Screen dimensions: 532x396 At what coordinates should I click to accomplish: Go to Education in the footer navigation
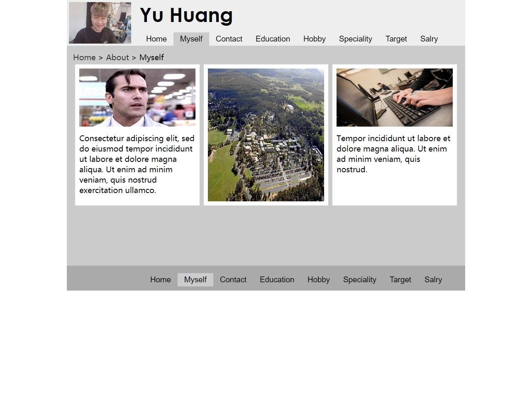277,280
